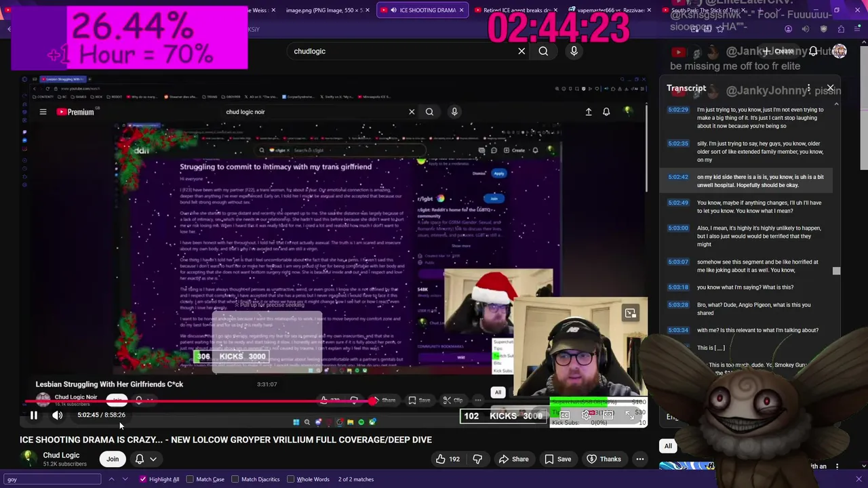Click the find bar text field containing goy
The width and height of the screenshot is (868, 488).
pyautogui.click(x=53, y=479)
